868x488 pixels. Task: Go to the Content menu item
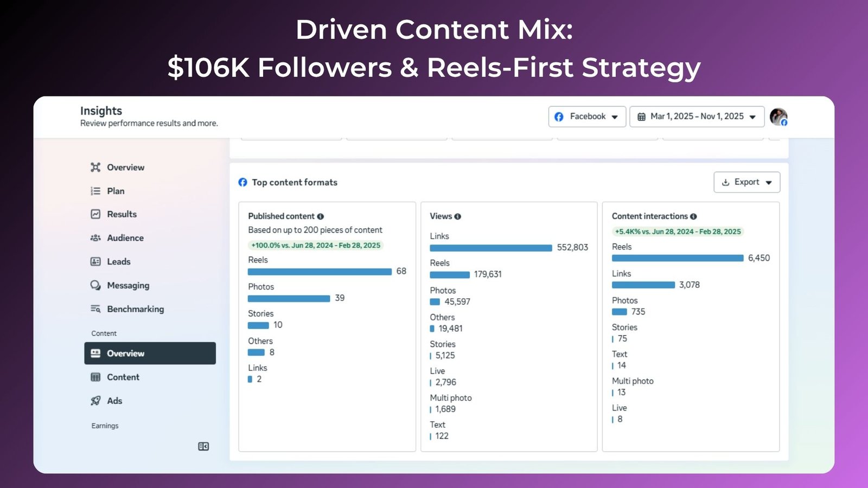pos(123,377)
